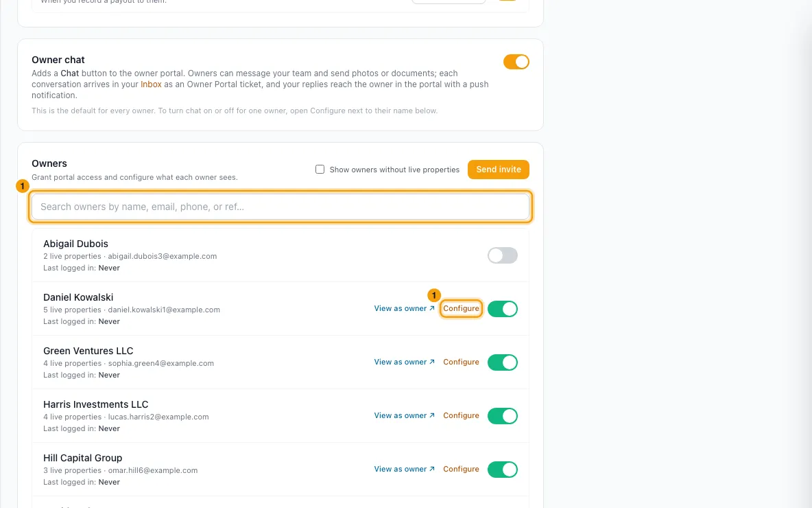Click email omar.hill6@example.com

(x=153, y=470)
